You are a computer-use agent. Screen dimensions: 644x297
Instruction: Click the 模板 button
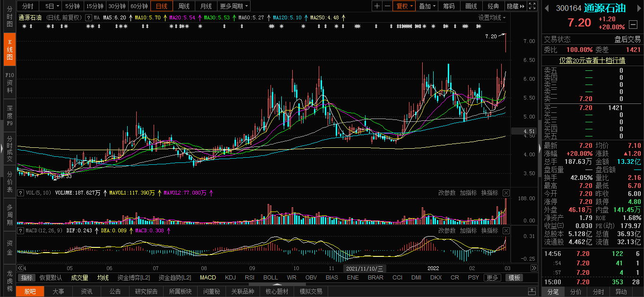514,278
